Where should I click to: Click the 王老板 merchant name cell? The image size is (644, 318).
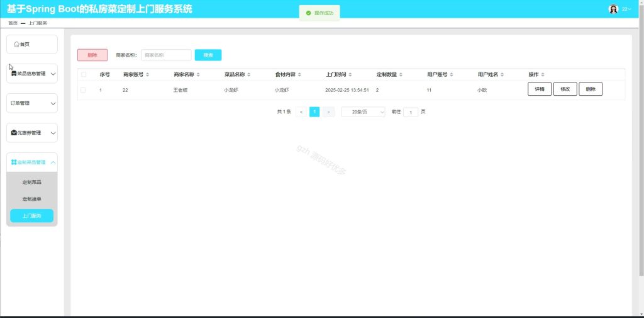pos(180,89)
